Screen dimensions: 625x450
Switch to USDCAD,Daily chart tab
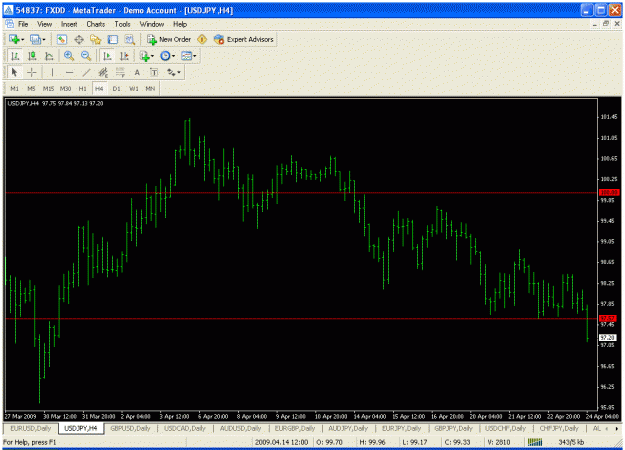coord(185,428)
